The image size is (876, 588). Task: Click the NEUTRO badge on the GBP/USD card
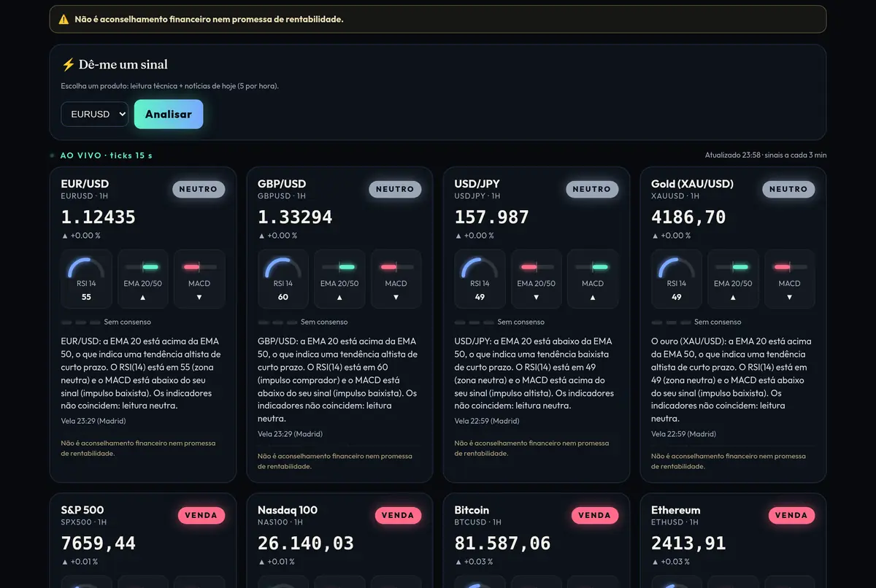pyautogui.click(x=395, y=189)
